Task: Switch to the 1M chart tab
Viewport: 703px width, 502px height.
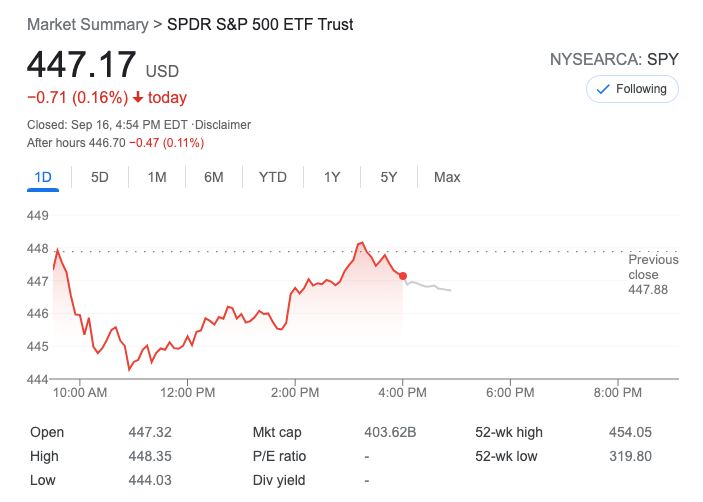Action: [157, 177]
